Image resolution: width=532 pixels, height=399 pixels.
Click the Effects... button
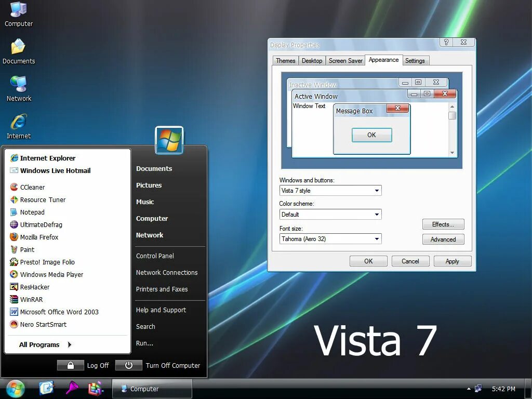[x=443, y=224]
